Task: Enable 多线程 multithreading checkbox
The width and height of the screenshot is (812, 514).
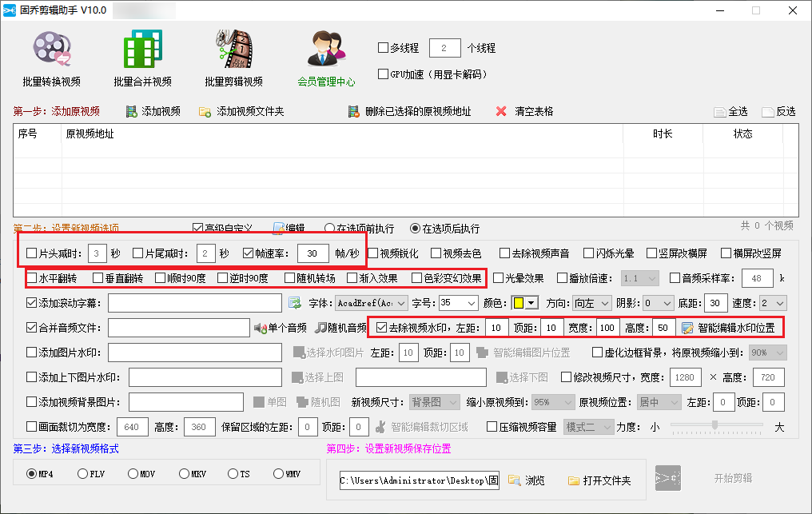Action: (x=383, y=48)
